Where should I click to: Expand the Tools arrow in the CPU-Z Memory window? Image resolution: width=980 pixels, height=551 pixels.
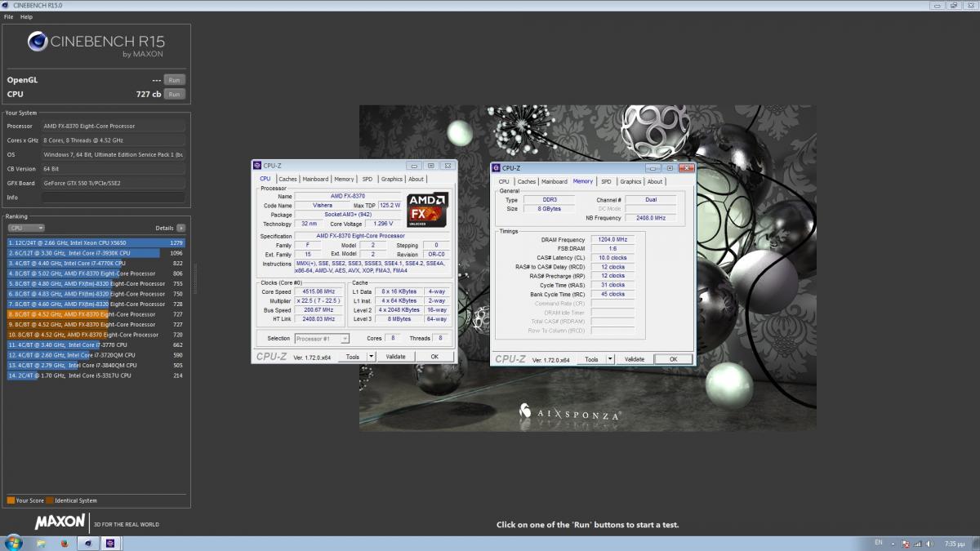(x=610, y=359)
